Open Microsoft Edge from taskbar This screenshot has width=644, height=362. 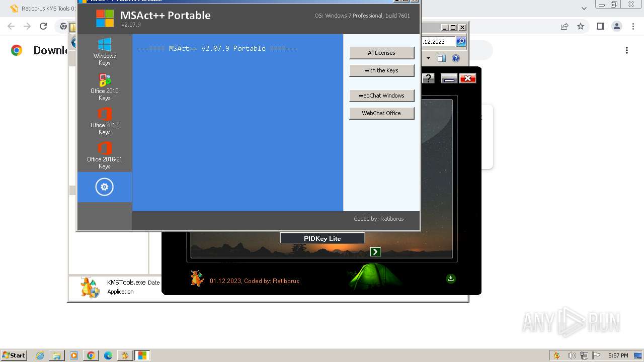pyautogui.click(x=108, y=355)
